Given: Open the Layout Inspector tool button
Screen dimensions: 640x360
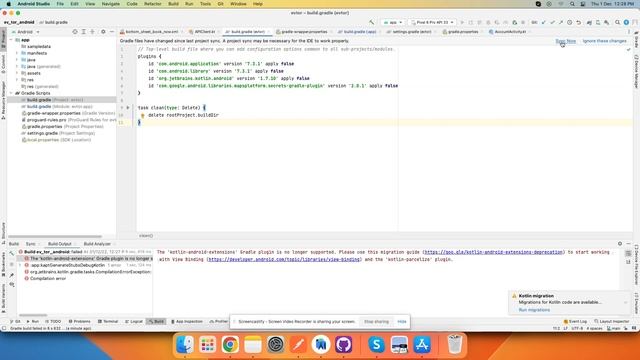Looking at the screenshot, I should click(x=611, y=322).
